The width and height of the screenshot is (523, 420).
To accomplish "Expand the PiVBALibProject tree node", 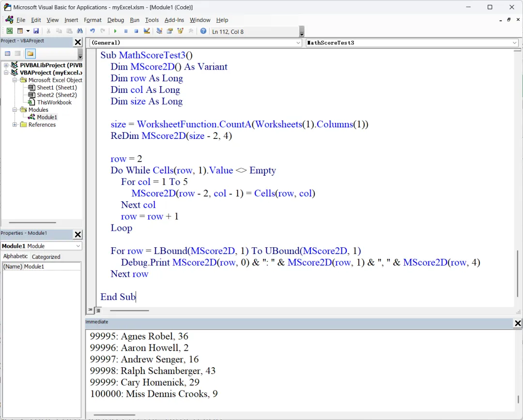I will coord(6,65).
